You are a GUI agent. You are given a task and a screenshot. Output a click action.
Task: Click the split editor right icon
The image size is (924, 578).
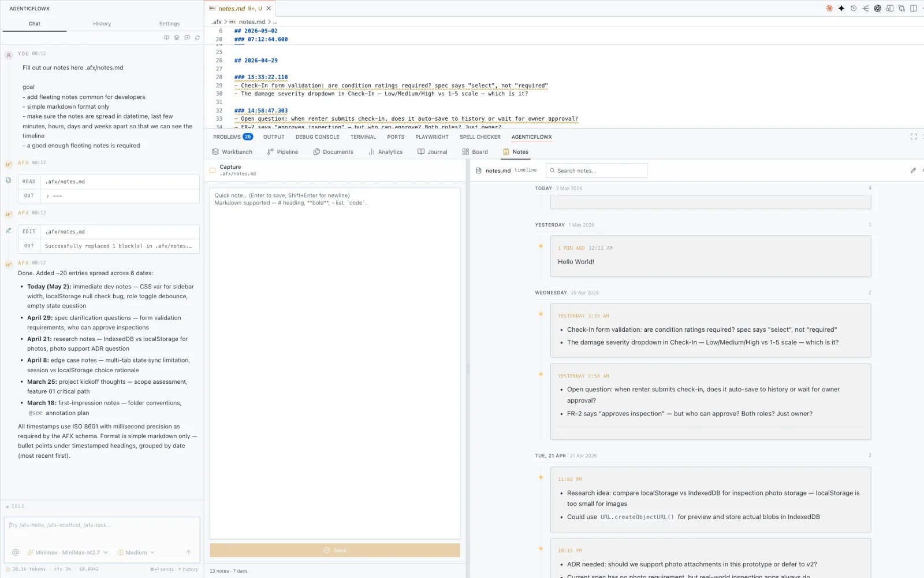pyautogui.click(x=914, y=8)
